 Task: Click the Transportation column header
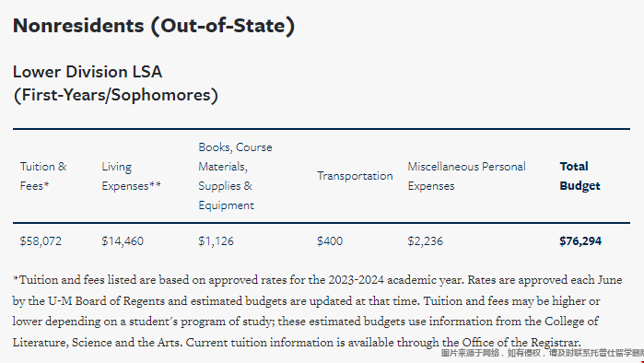tap(355, 176)
